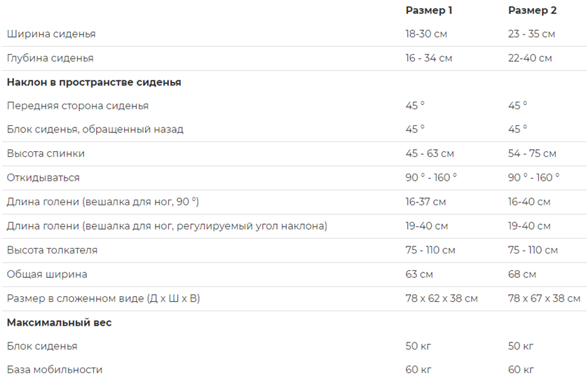Viewport: 588px width, 390px height.
Task: Select the "22-40 см" seat depth value
Action: pyautogui.click(x=530, y=58)
